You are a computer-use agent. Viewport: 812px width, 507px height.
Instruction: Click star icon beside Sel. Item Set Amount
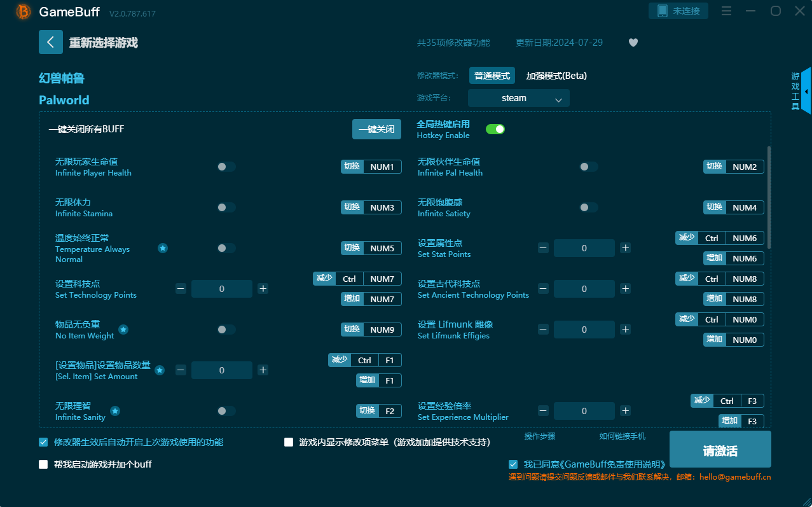160,370
